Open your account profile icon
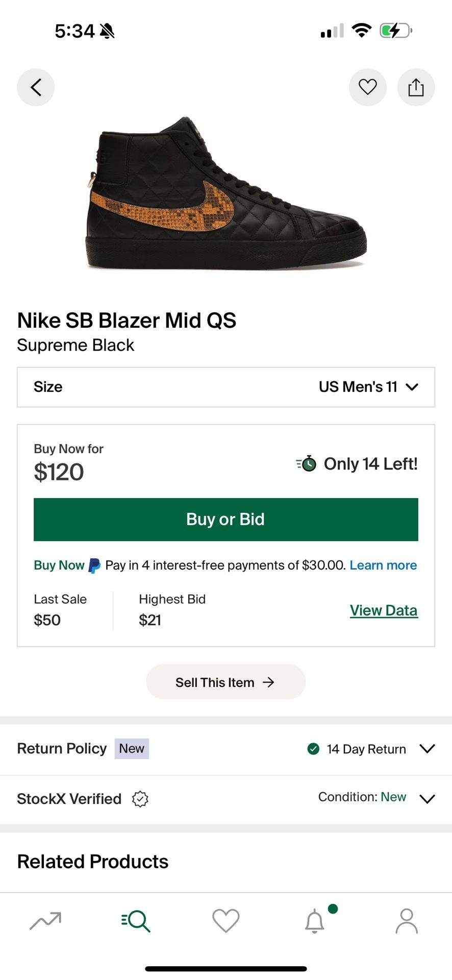Screen dimensions: 452x980 point(407,921)
